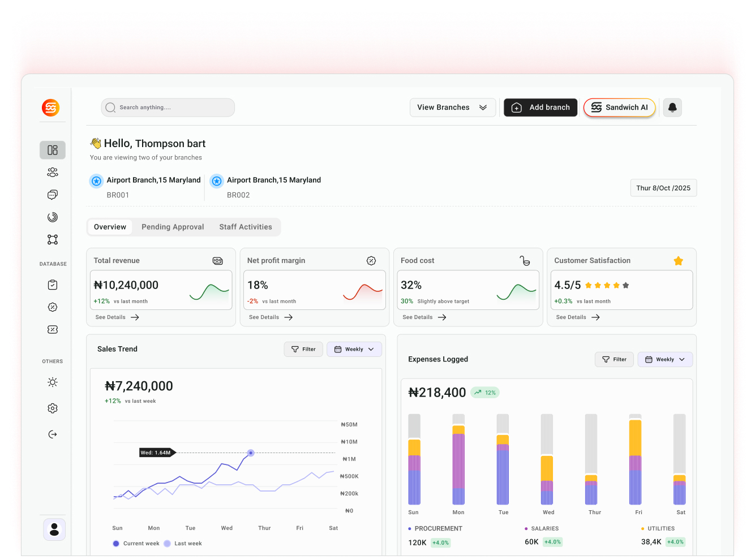Click the Add branch button
755x560 pixels.
(540, 107)
